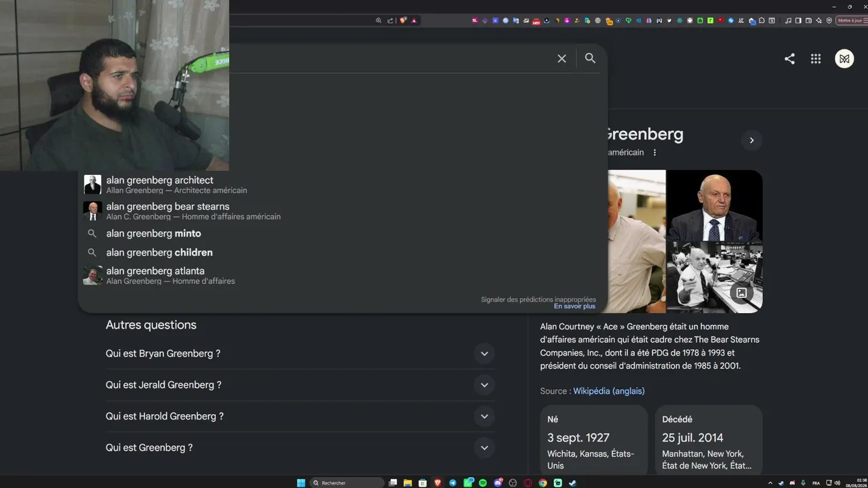The image size is (868, 488).
Task: Open File Explorer from the taskbar
Action: (x=408, y=483)
